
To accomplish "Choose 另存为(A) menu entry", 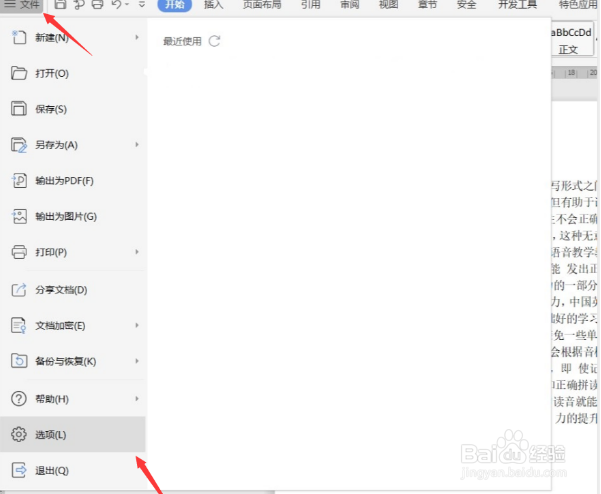I will (x=73, y=145).
